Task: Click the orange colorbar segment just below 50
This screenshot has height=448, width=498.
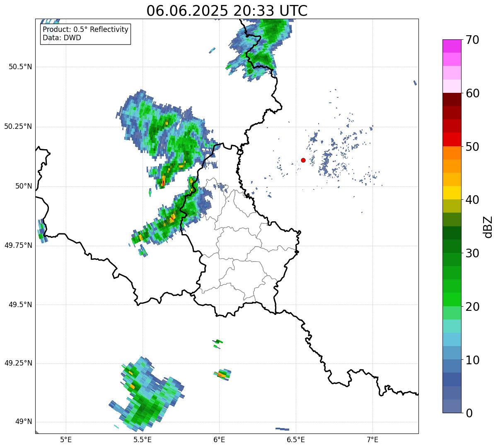Action: pyautogui.click(x=452, y=153)
